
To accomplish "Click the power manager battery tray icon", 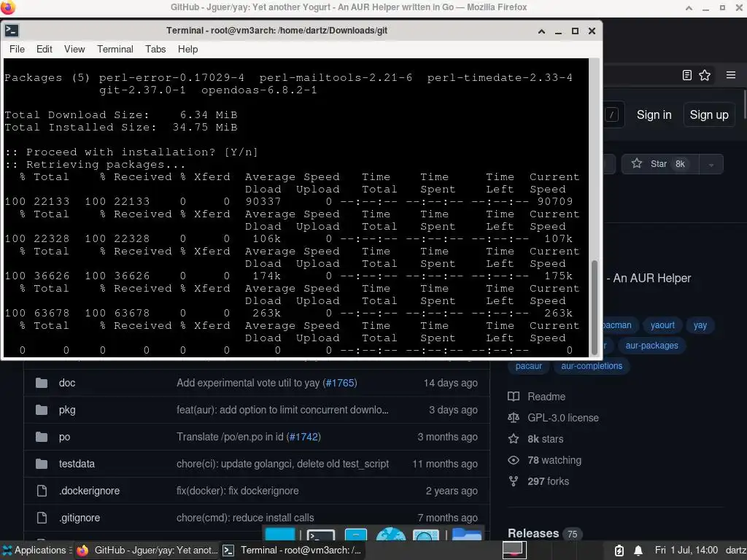I will point(619,551).
